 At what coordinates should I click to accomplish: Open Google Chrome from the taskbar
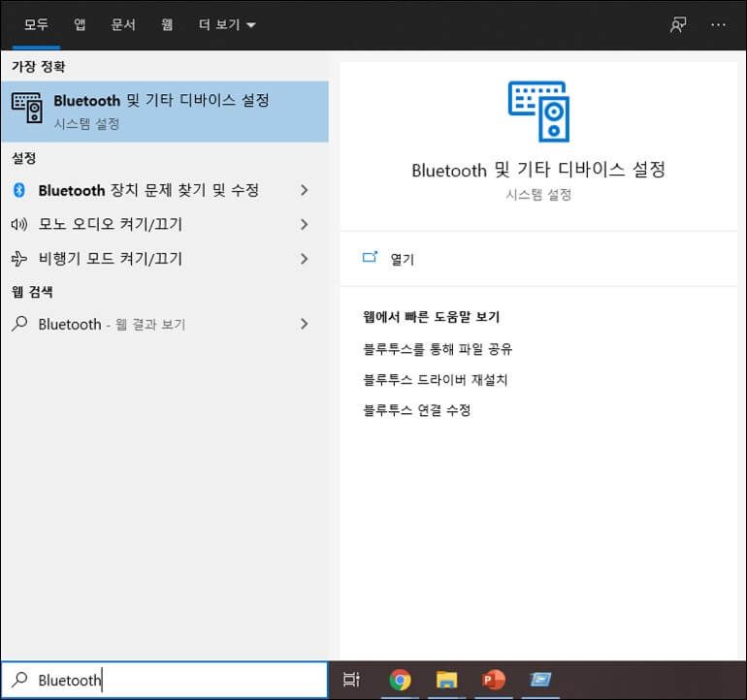400,680
